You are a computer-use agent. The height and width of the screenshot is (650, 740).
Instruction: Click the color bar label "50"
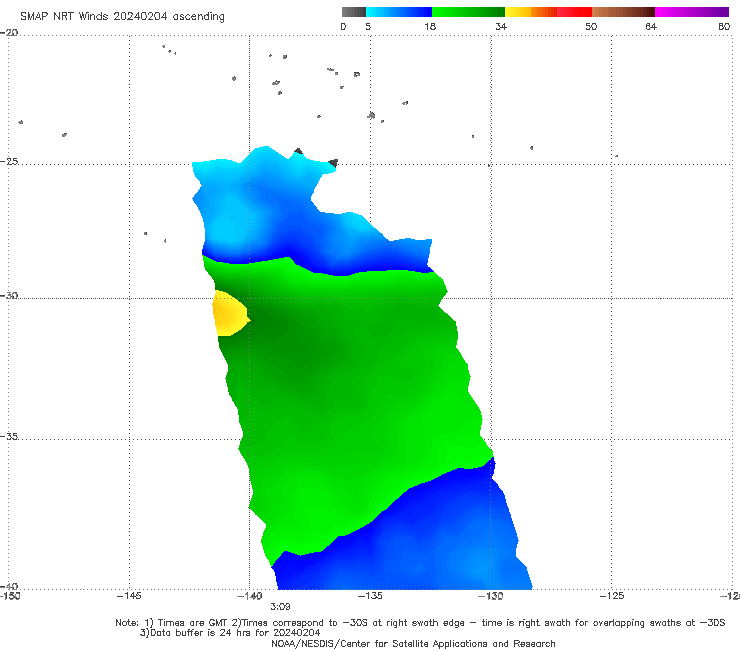tap(591, 26)
